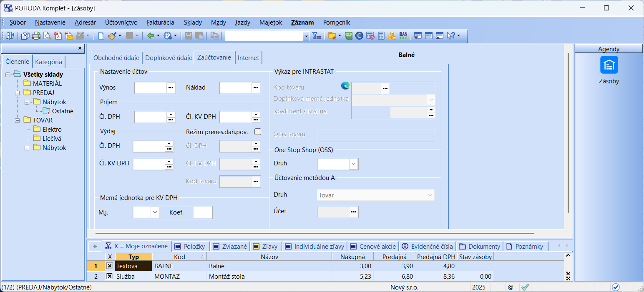Open the calculator icon in toolbar
This screenshot has width=644, height=292.
click(x=381, y=36)
